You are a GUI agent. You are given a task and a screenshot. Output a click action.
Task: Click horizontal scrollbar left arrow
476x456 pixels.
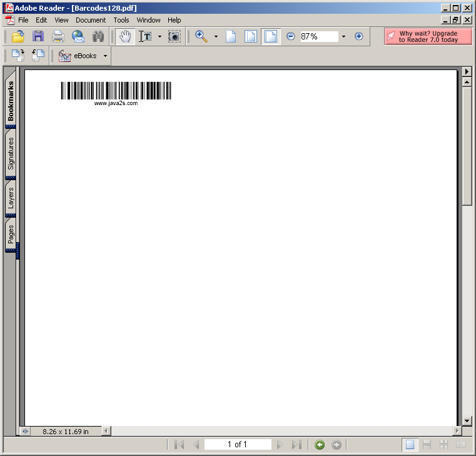point(106,431)
